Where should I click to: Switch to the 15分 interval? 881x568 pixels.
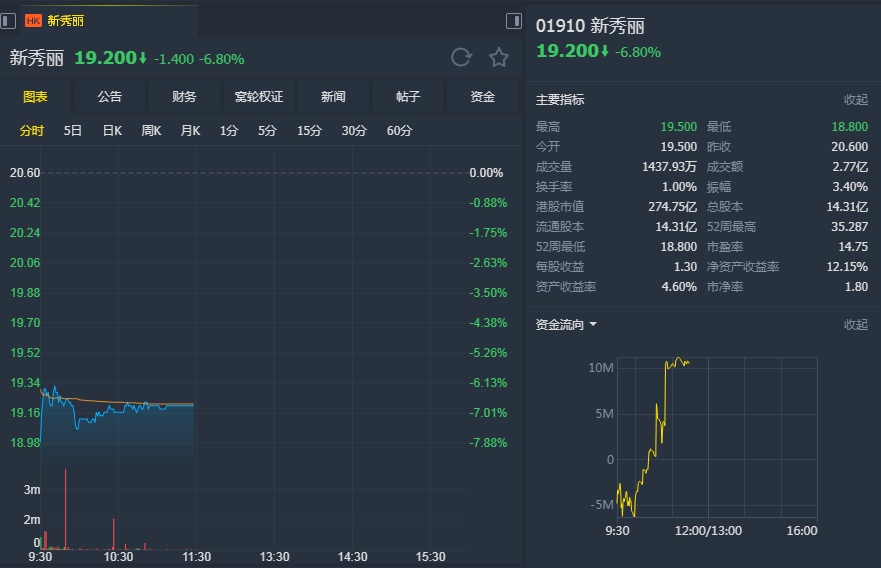pyautogui.click(x=309, y=130)
